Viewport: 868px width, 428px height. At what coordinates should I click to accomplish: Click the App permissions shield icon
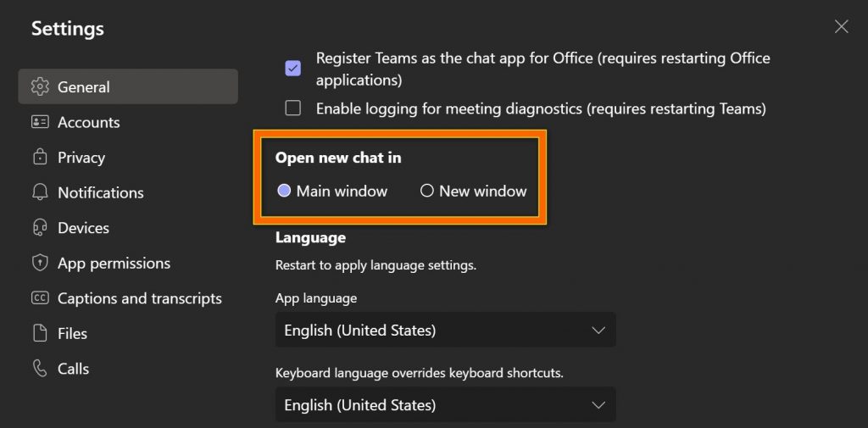coord(40,264)
